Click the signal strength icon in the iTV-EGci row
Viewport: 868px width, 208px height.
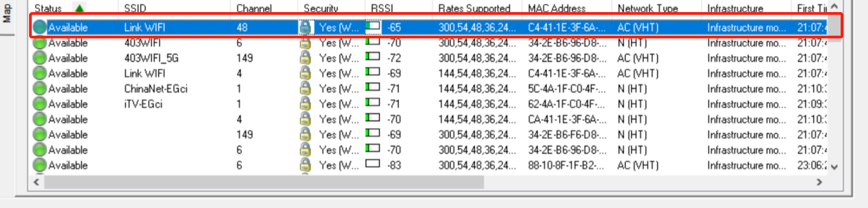(x=373, y=102)
